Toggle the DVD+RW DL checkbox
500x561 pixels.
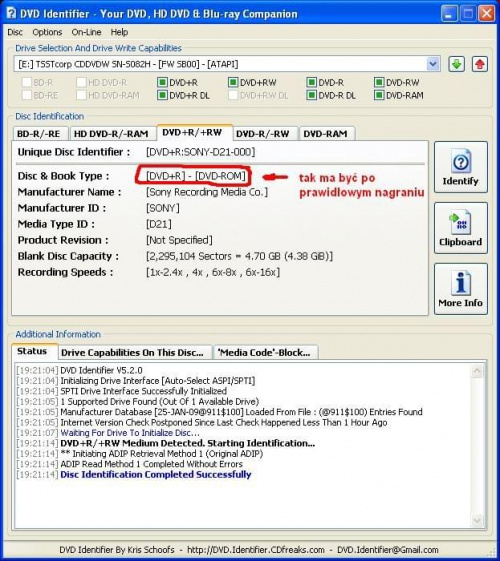(233, 96)
